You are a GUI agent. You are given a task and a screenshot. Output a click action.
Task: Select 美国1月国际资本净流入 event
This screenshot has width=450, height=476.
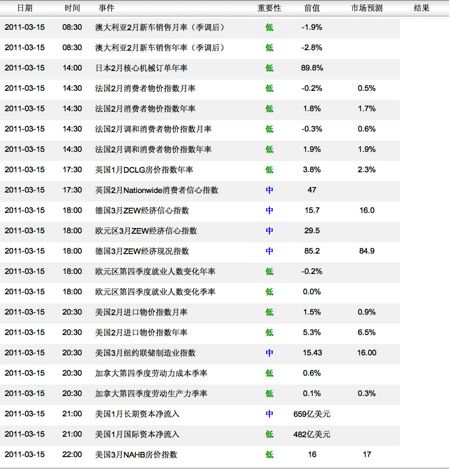(137, 434)
